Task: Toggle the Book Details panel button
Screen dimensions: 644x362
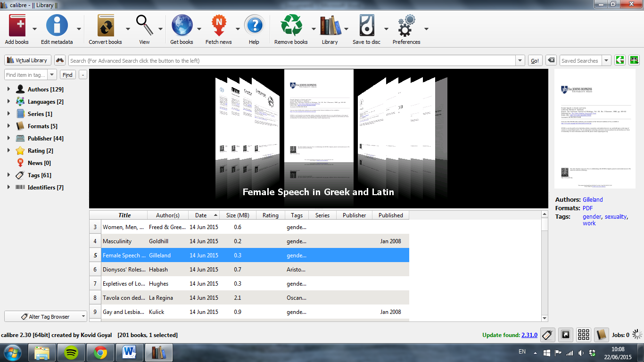Action: [602, 335]
